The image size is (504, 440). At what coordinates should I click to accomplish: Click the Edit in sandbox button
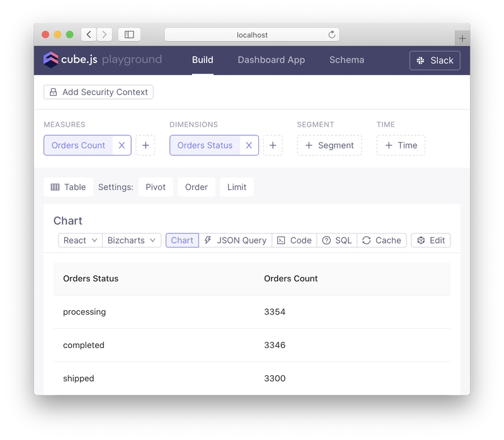click(x=431, y=240)
